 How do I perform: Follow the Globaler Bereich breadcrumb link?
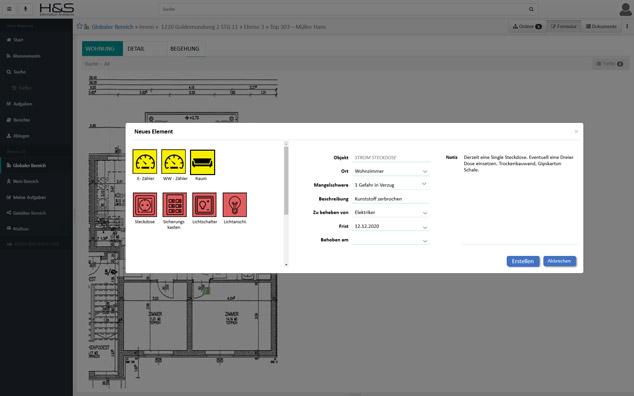(x=112, y=27)
